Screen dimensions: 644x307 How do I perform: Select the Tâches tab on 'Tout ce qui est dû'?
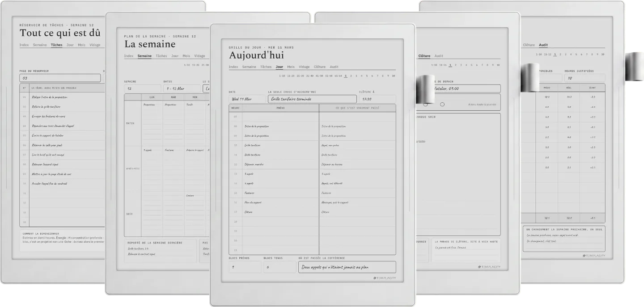click(57, 45)
